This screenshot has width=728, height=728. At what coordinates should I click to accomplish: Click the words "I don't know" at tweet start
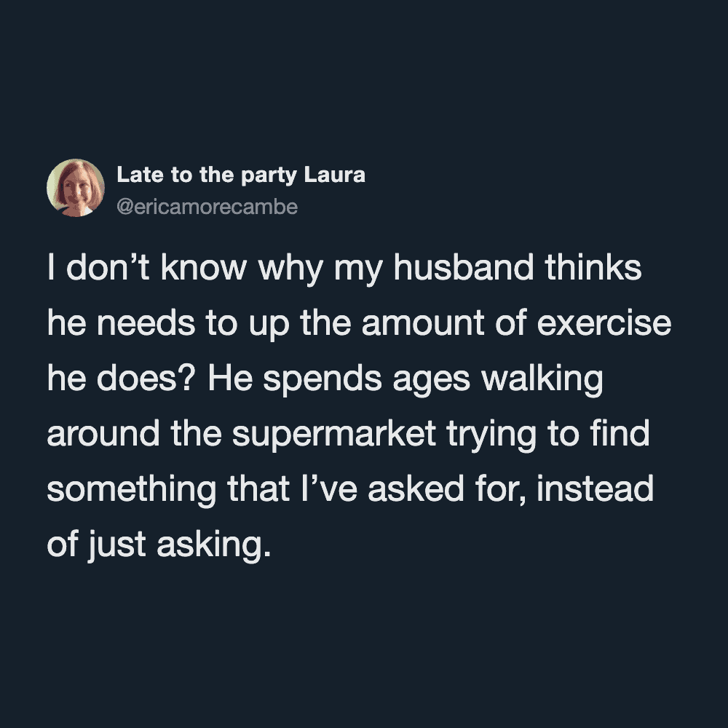coord(146,269)
